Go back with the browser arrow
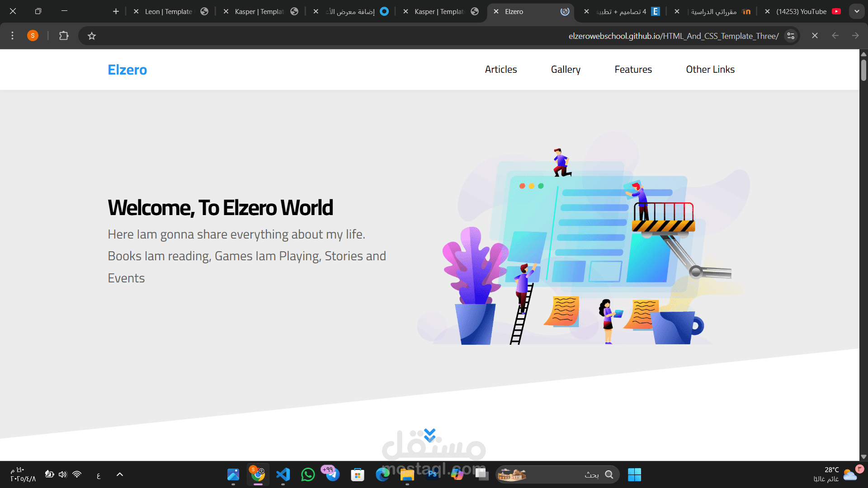The height and width of the screenshot is (488, 868). coord(835,36)
